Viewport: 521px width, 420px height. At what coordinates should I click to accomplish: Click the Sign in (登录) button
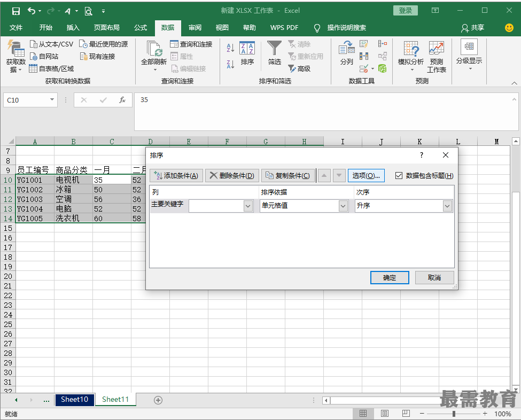[406, 11]
